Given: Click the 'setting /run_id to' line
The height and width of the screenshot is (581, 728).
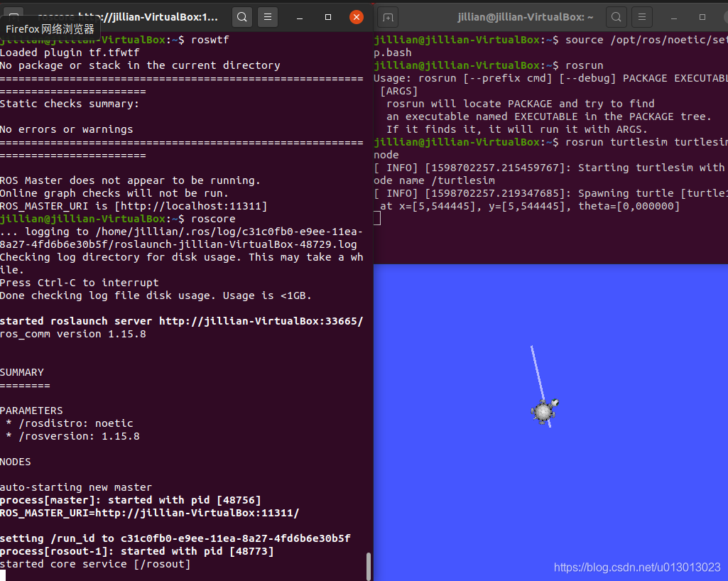Looking at the screenshot, I should [175, 538].
